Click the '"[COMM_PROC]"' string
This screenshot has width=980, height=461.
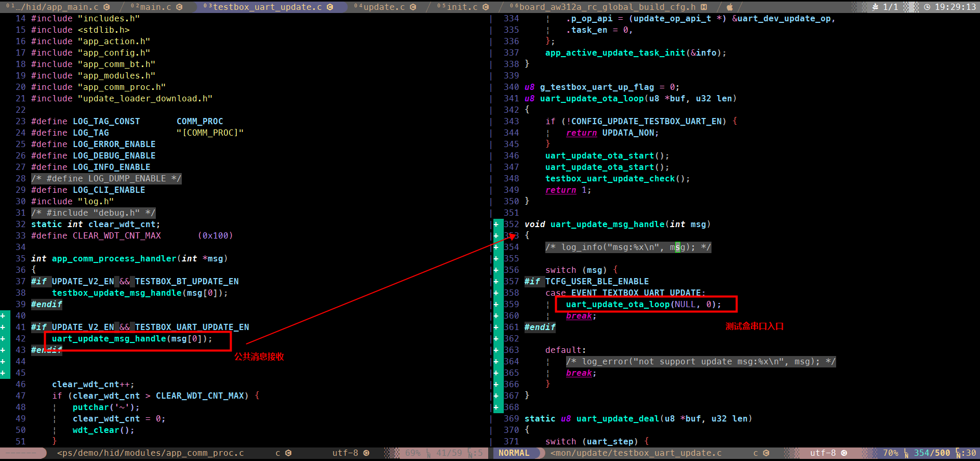pyautogui.click(x=210, y=133)
